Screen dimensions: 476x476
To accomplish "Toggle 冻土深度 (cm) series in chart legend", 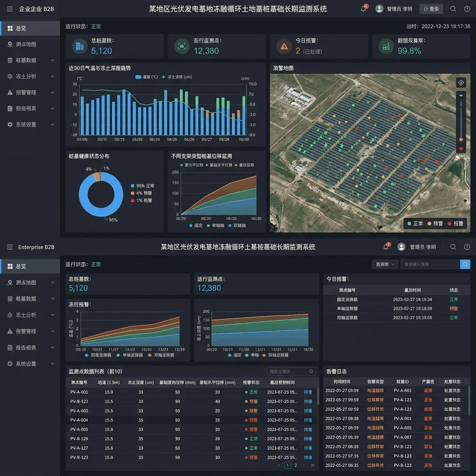I will [177, 77].
